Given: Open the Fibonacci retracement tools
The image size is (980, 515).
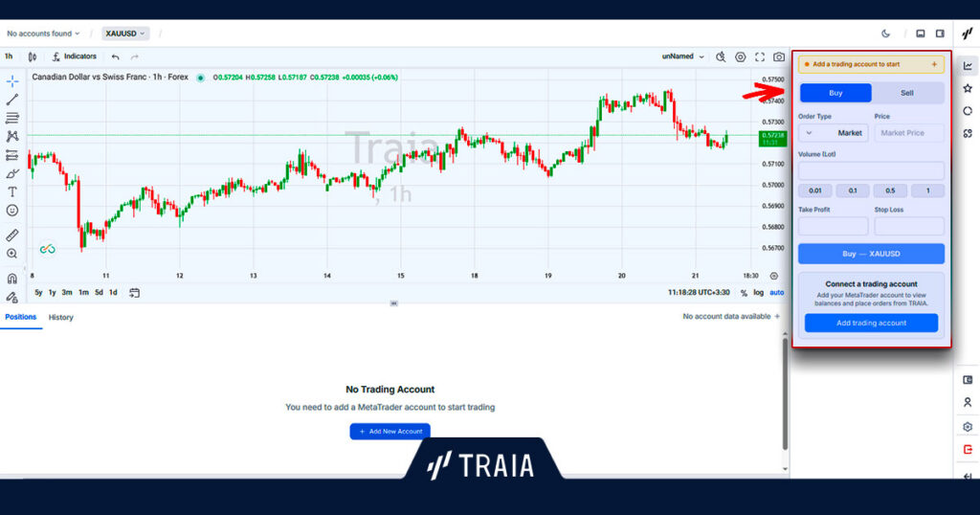Looking at the screenshot, I should [x=11, y=118].
